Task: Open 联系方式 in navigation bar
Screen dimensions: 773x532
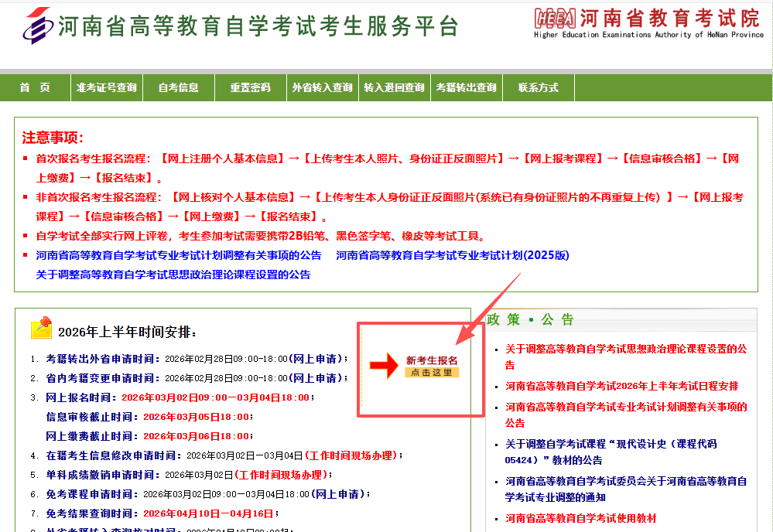Action: click(539, 87)
